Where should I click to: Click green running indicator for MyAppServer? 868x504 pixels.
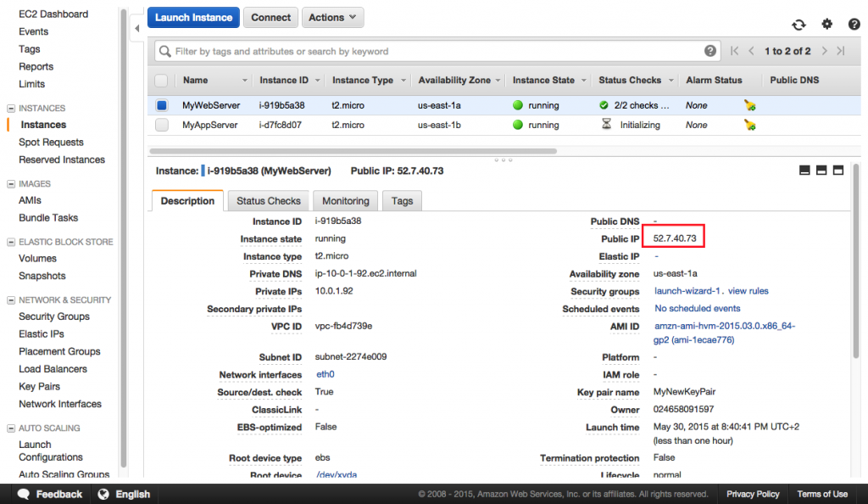tap(518, 125)
